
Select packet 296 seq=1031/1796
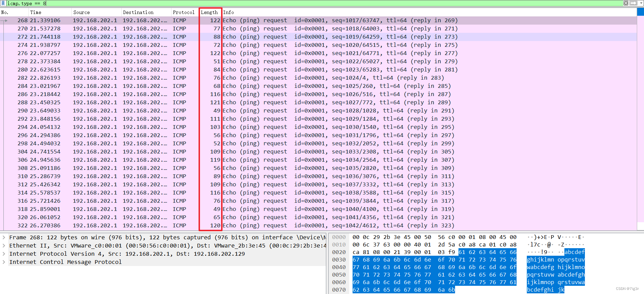pos(318,135)
